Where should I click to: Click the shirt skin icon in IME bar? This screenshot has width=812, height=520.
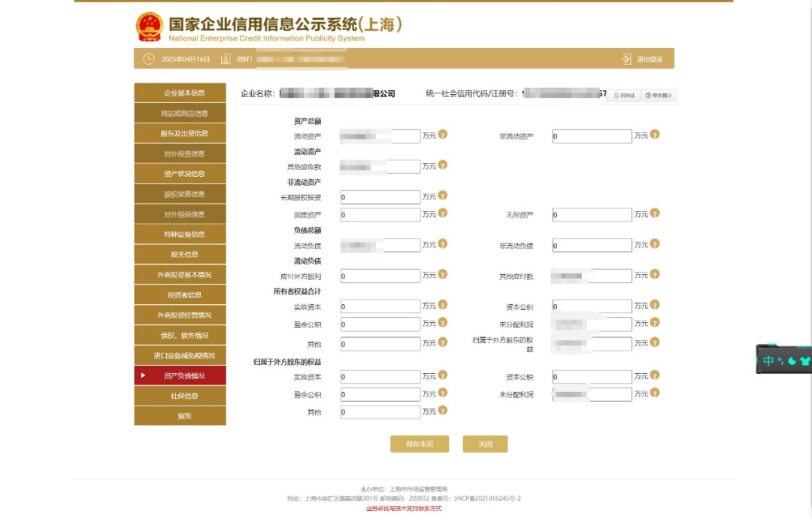click(804, 360)
